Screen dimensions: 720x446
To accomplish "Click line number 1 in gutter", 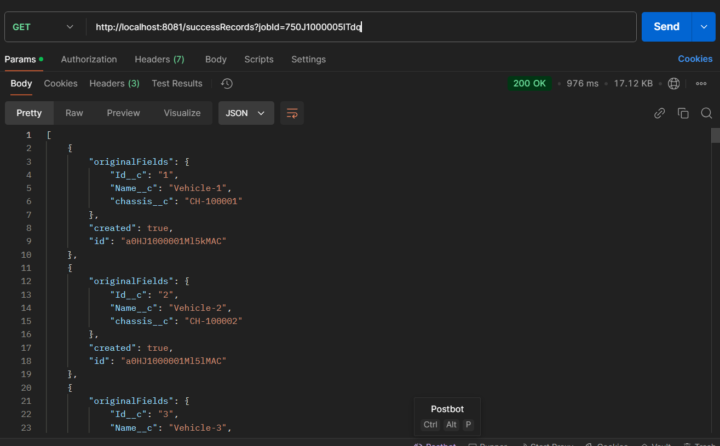I will tap(28, 135).
